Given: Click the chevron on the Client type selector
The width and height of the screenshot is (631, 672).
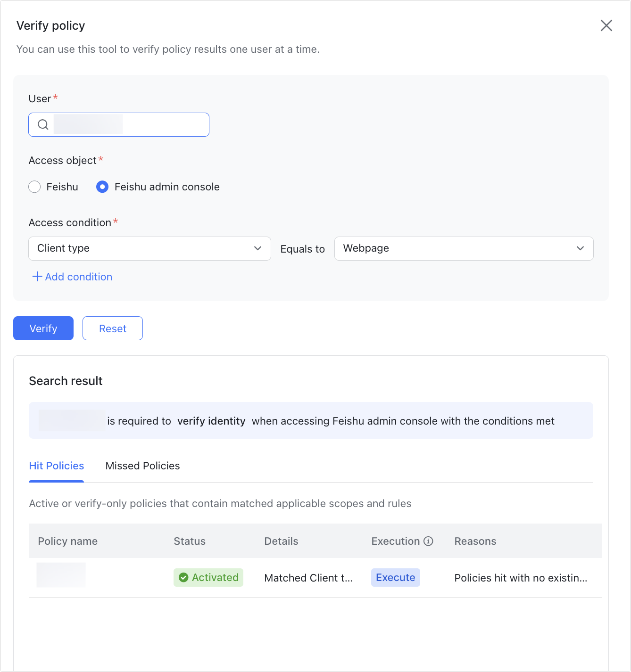Looking at the screenshot, I should click(257, 248).
